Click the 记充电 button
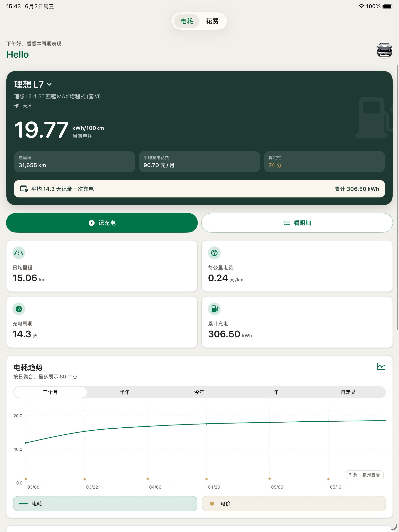The width and height of the screenshot is (399, 532). 102,223
